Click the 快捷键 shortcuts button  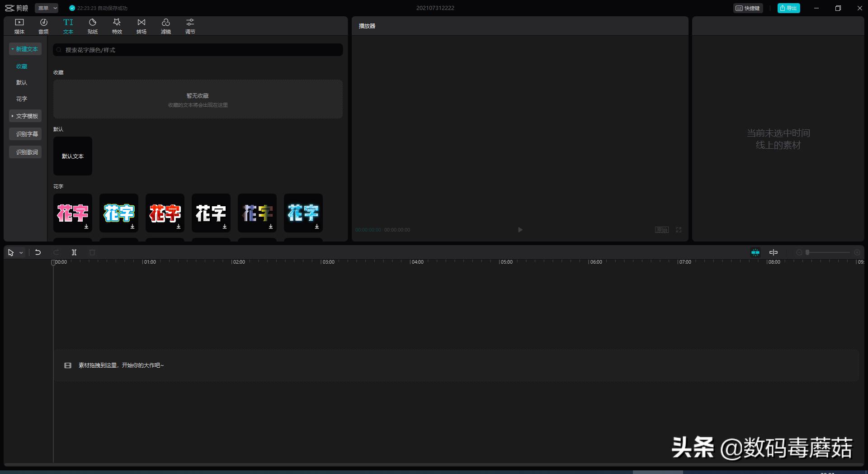click(748, 8)
